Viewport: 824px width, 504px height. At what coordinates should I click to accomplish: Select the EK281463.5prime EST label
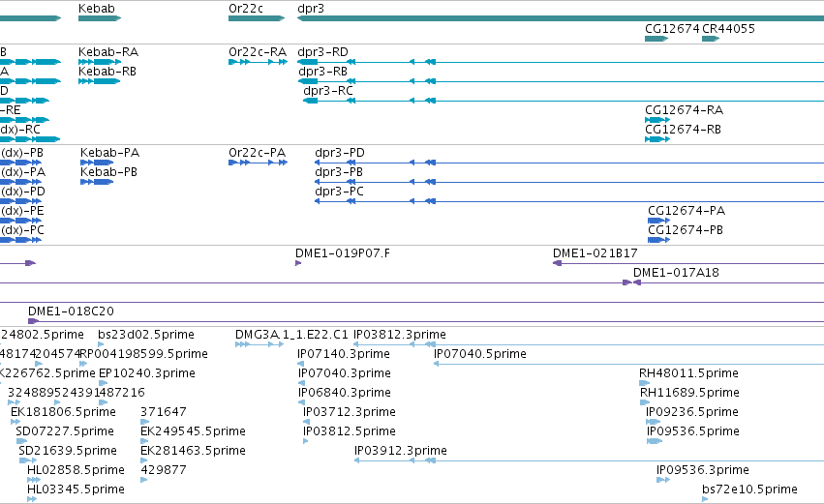pos(193,452)
